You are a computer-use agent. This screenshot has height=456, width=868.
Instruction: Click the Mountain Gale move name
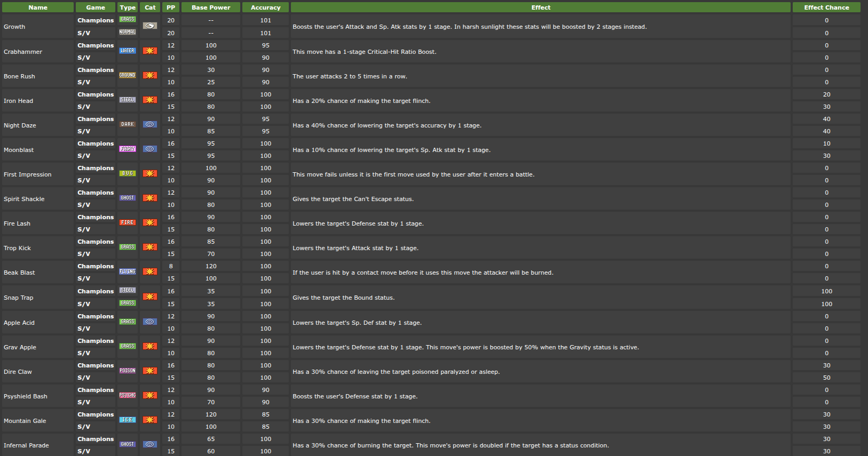25,421
